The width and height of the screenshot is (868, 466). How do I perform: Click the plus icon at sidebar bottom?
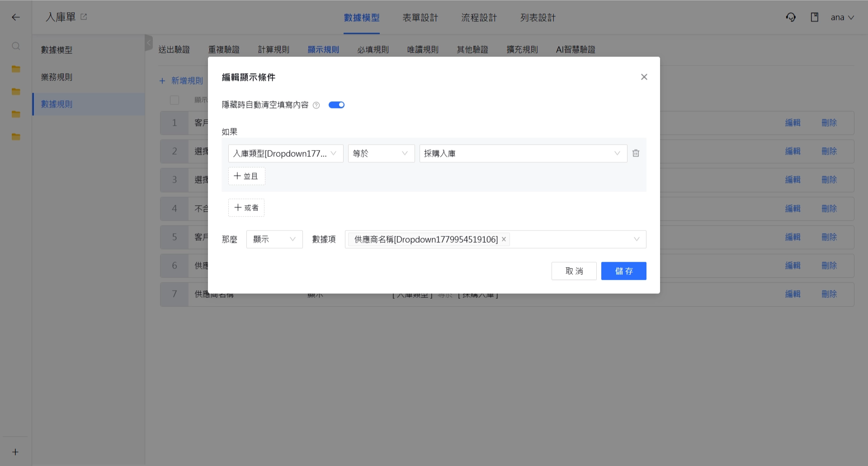[x=15, y=452]
